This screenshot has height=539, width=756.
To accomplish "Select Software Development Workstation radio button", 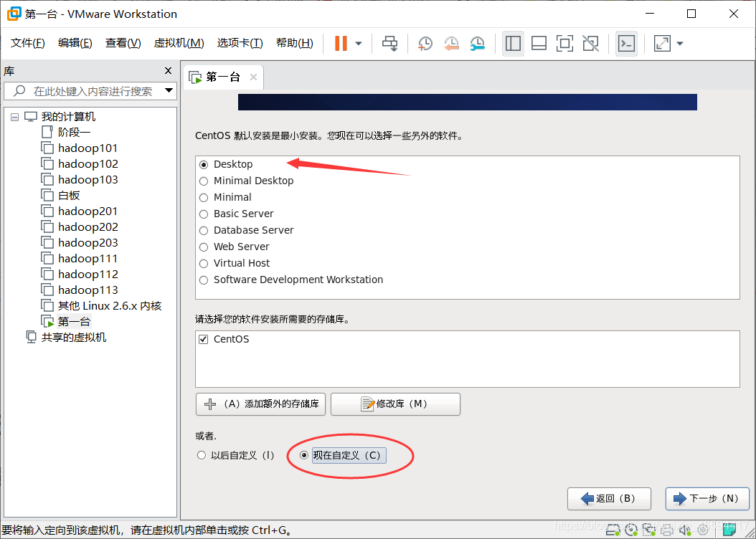I will click(x=204, y=280).
